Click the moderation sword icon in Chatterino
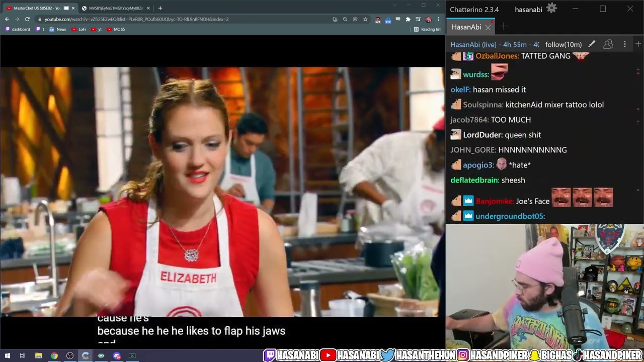The image size is (644, 362). (x=592, y=44)
